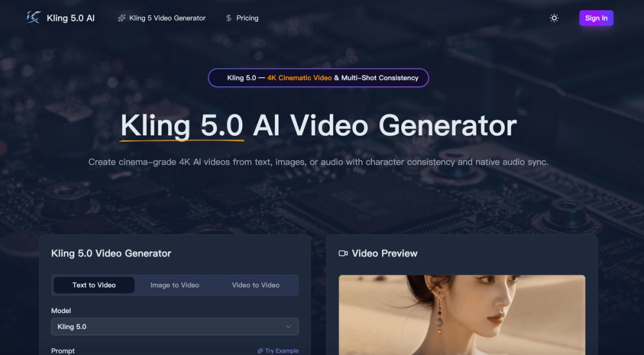Switch to the Video to Video tab
644x355 pixels.
click(x=256, y=285)
